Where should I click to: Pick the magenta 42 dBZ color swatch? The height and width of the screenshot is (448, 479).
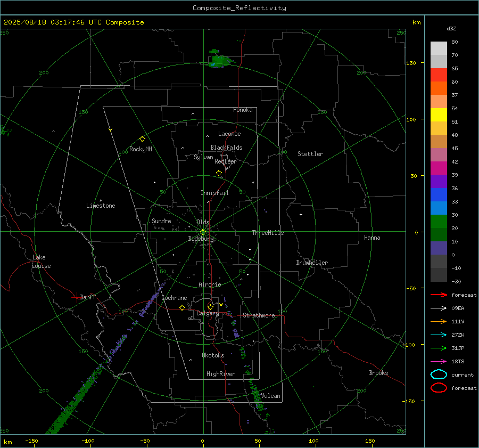pos(439,168)
